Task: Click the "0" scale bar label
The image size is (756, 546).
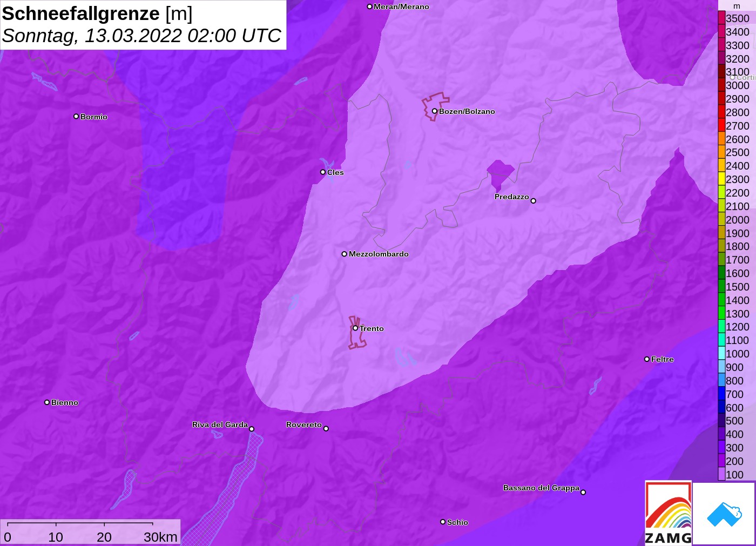Action: coord(8,537)
